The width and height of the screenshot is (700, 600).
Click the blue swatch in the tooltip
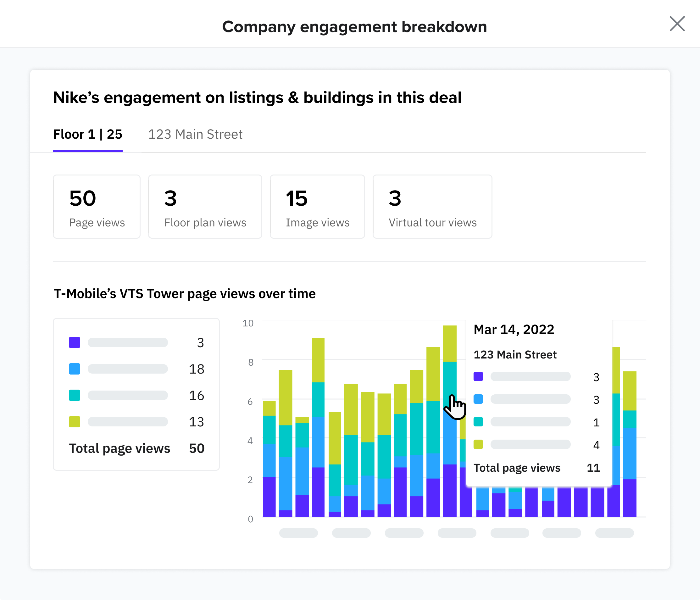pyautogui.click(x=478, y=399)
